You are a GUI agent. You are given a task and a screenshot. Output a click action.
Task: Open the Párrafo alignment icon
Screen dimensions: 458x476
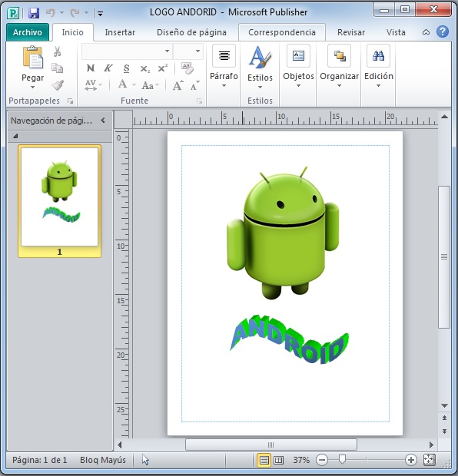(224, 56)
